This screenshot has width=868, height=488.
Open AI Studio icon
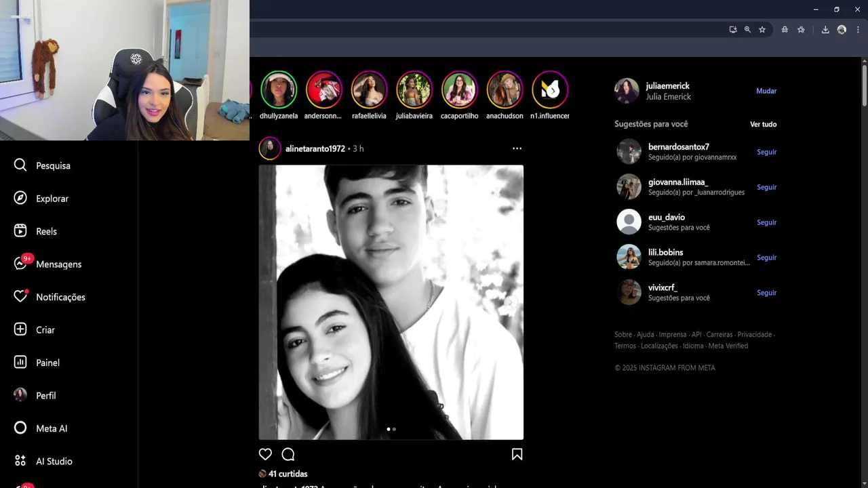pyautogui.click(x=20, y=461)
